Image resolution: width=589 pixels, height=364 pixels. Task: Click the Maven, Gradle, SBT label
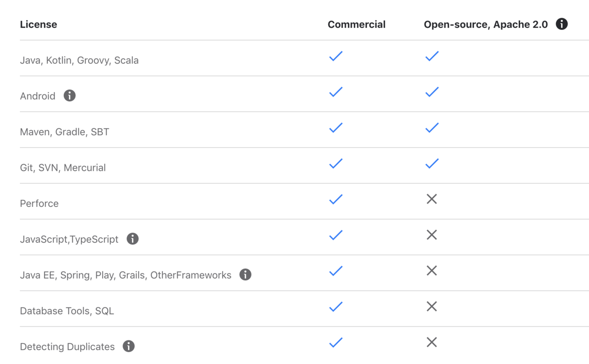pos(65,132)
